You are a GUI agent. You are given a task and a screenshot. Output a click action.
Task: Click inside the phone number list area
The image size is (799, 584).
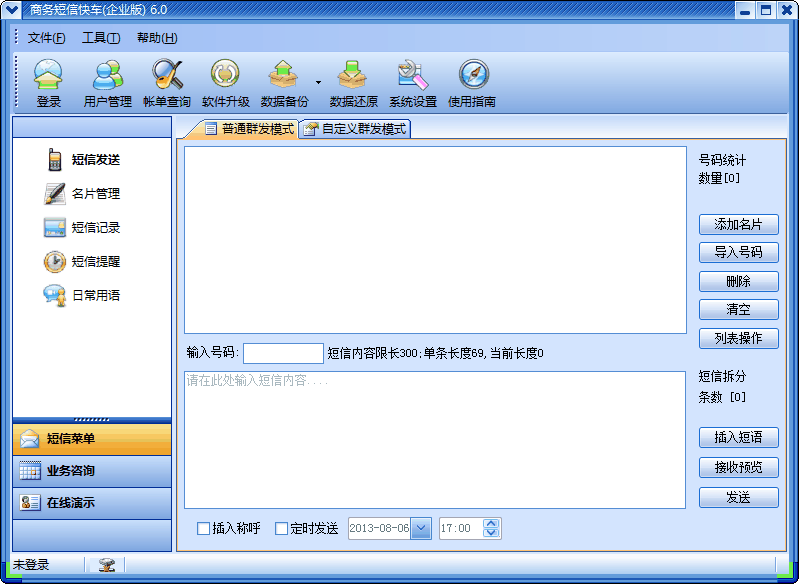pos(435,240)
